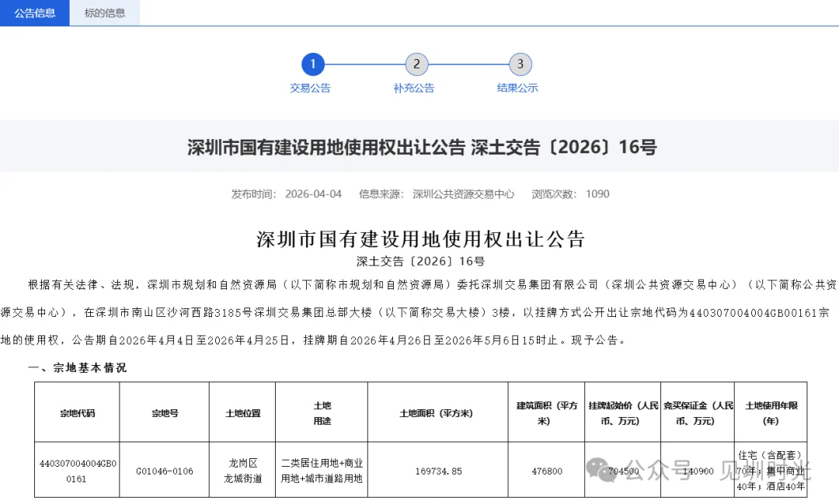This screenshot has height=504, width=839.
Task: Click the section heading 一、宗地基本情况
Action: (78, 367)
